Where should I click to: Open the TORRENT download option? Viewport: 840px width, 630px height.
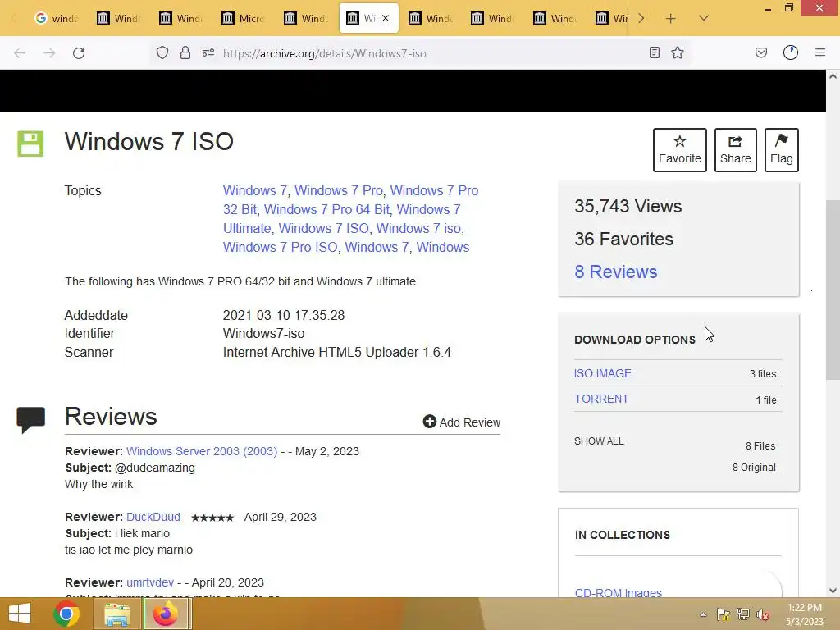601,399
